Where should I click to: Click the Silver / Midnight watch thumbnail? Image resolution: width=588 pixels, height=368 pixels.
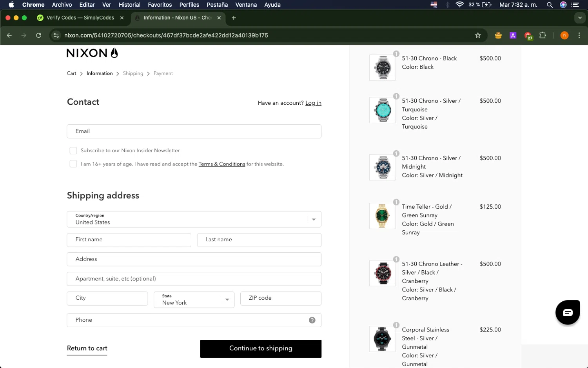pyautogui.click(x=382, y=167)
